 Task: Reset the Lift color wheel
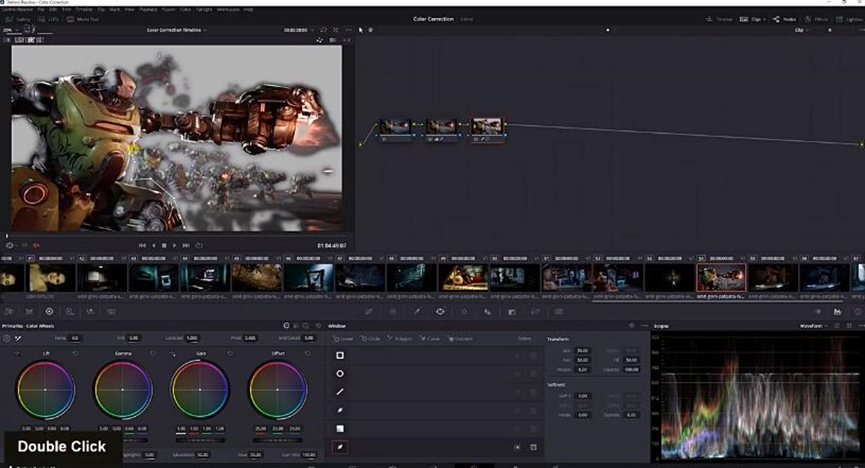coord(75,353)
